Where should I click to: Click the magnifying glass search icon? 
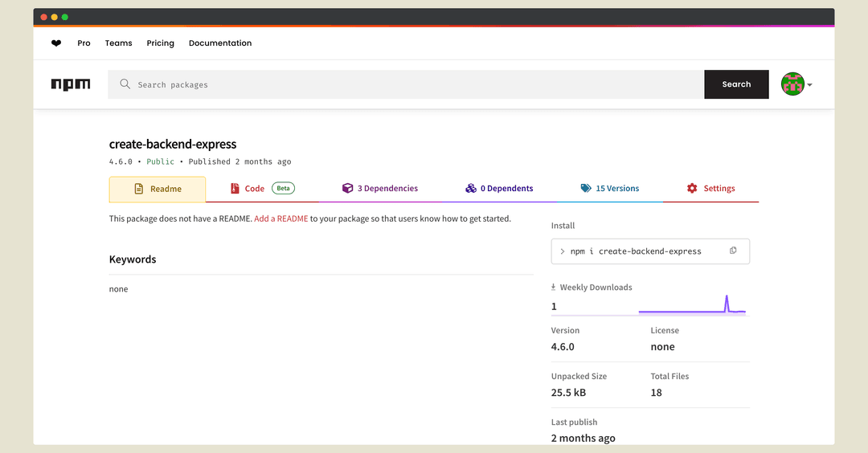(125, 84)
